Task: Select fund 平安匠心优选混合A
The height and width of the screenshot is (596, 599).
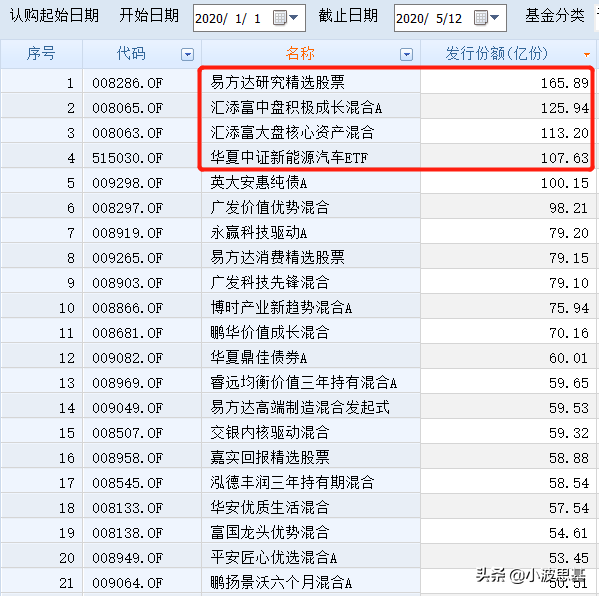Action: coord(274,558)
